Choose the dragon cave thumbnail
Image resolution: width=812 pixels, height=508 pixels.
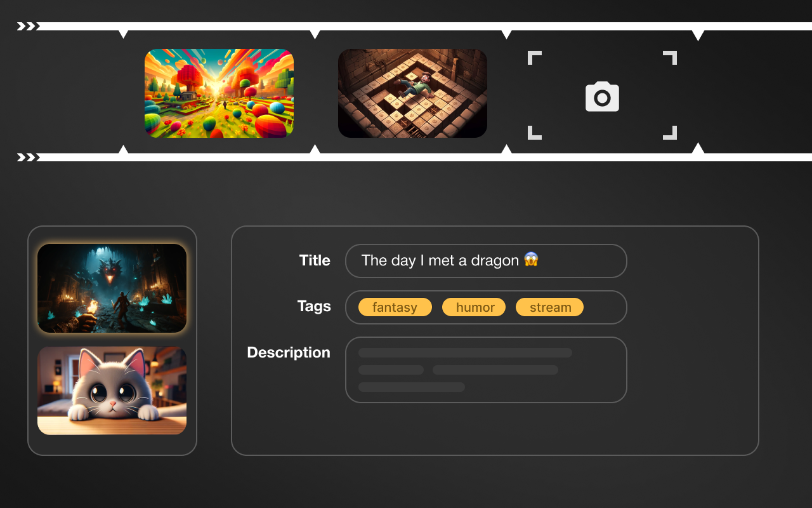(112, 288)
